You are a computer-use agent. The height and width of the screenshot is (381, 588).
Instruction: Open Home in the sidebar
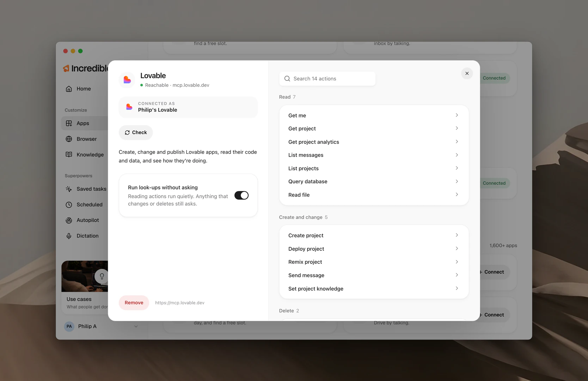[x=84, y=89]
